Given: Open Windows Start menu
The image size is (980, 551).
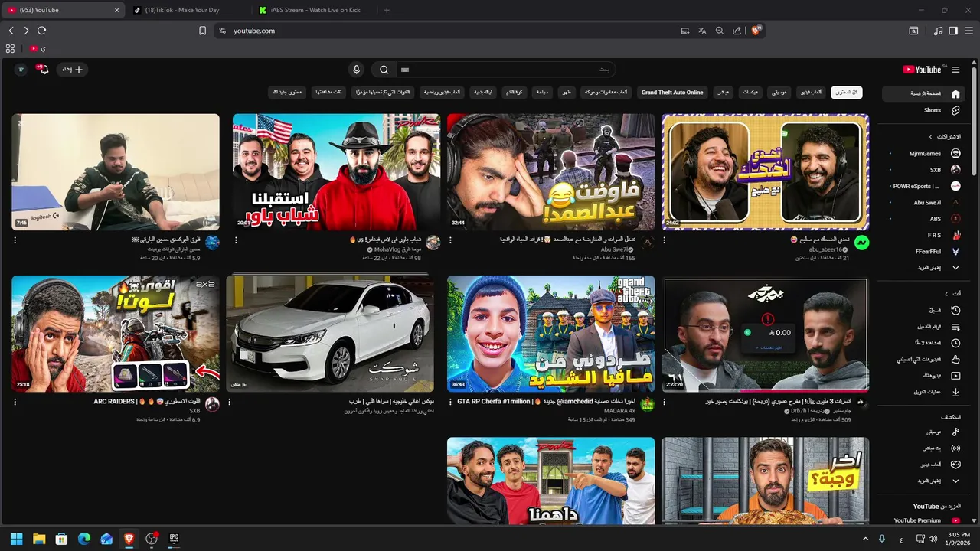Looking at the screenshot, I should tap(16, 539).
